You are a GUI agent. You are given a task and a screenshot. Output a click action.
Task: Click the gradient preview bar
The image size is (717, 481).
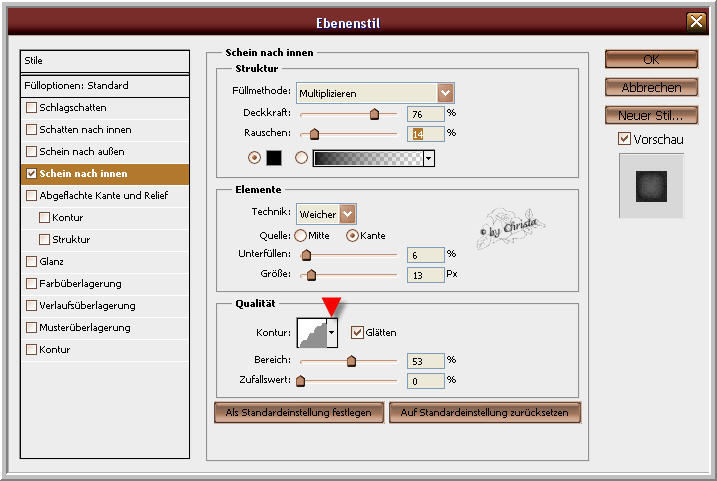point(368,158)
